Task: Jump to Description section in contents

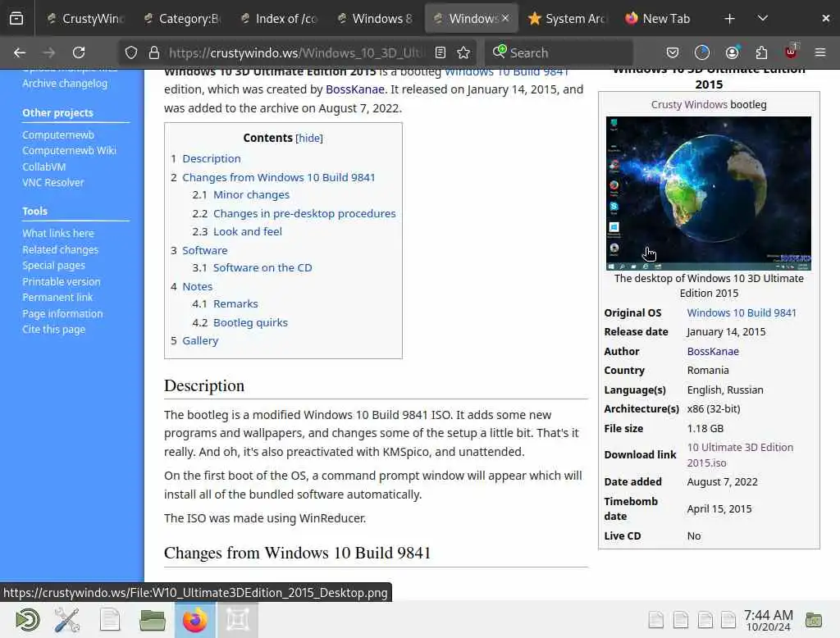Action: point(211,158)
